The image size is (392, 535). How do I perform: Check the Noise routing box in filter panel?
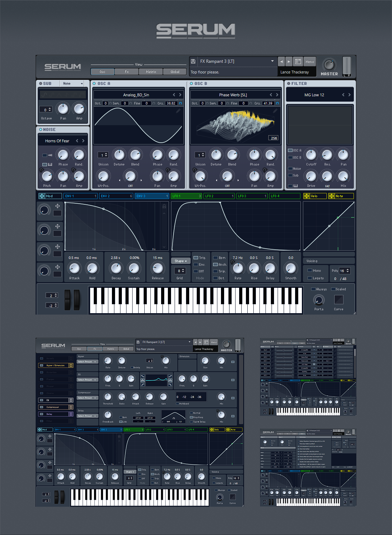(290, 168)
